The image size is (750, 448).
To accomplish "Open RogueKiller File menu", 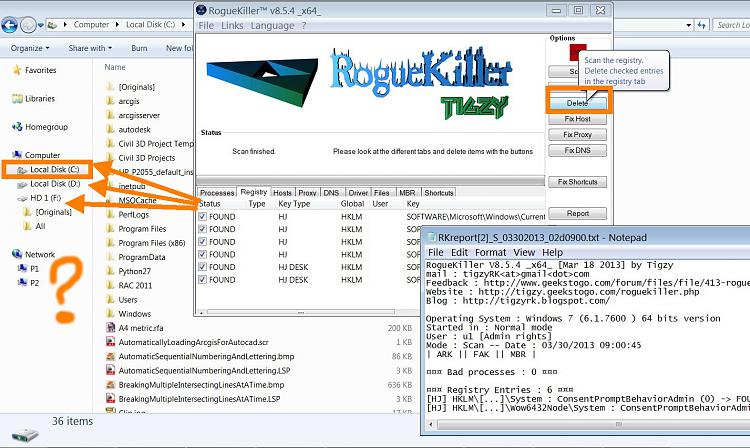I will point(206,26).
